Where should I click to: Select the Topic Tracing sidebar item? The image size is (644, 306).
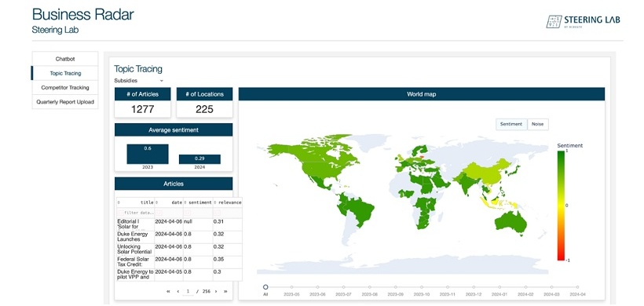[65, 74]
